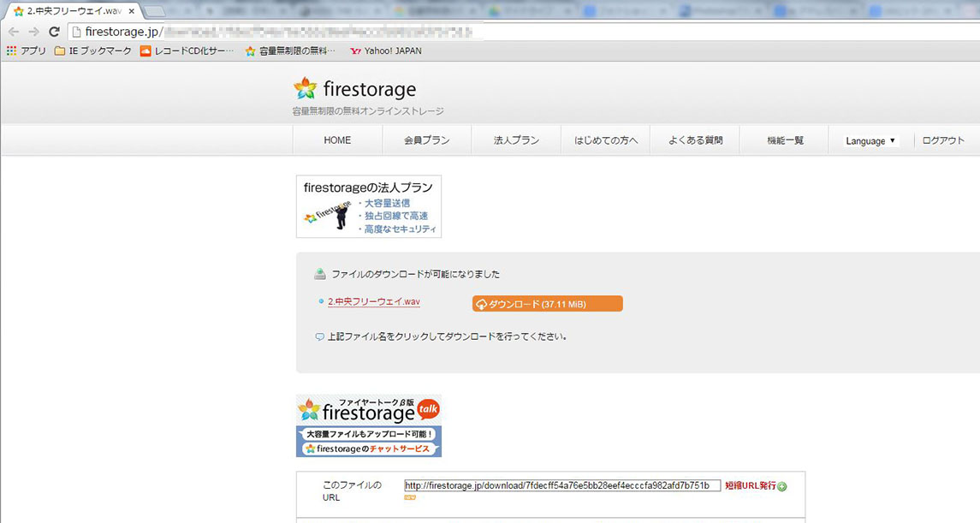Click the text 上記ファイル名をクリックしてダウンロードを行ってください。
This screenshot has height=523, width=980.
(447, 336)
